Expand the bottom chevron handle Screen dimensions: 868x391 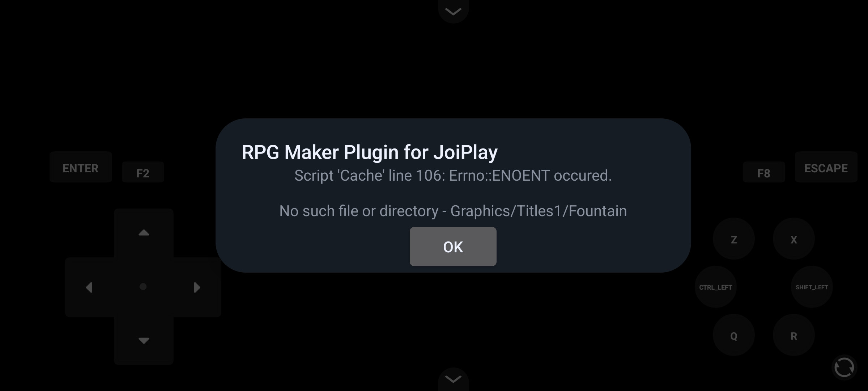point(453,379)
